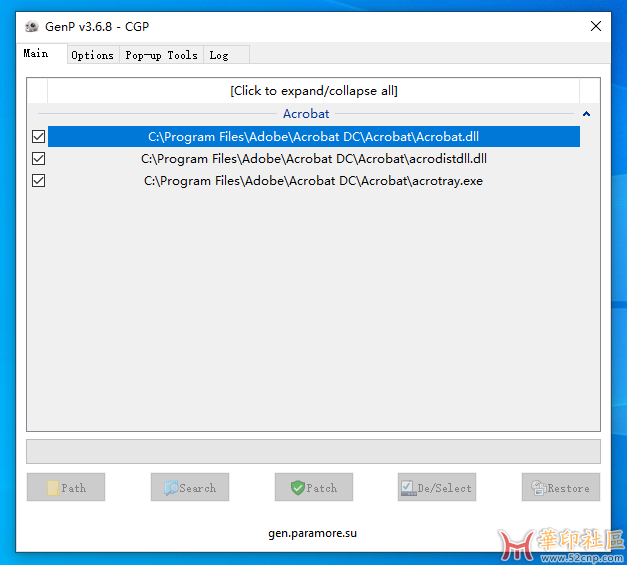Image resolution: width=627 pixels, height=565 pixels.
Task: Open the Pop-up Tools tab
Action: click(x=161, y=56)
